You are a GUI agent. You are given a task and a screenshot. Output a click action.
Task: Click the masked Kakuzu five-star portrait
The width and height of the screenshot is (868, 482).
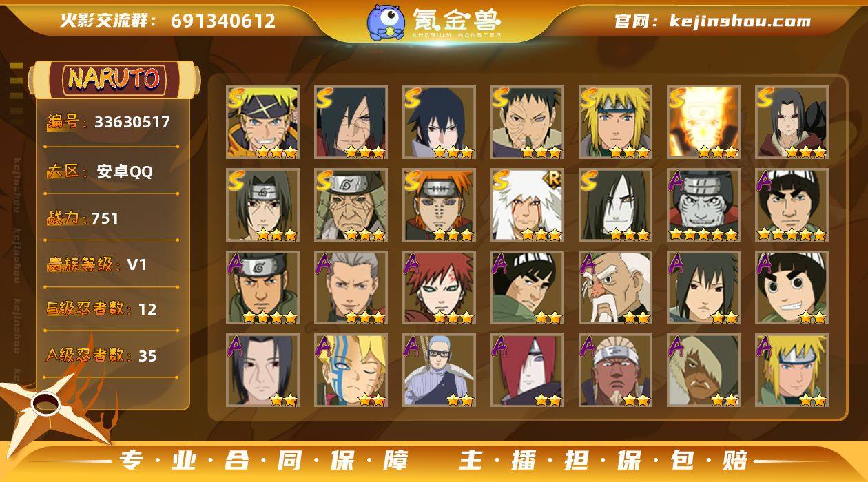(x=703, y=205)
